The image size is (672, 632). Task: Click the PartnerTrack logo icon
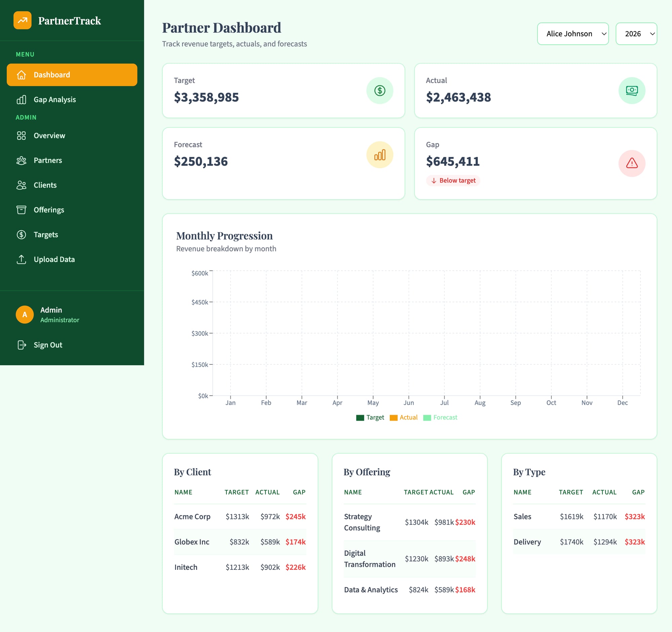[22, 20]
